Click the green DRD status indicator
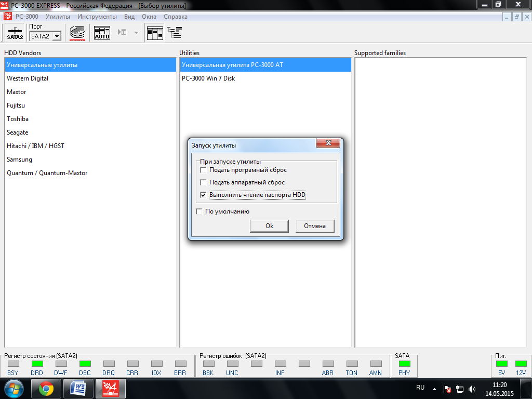 point(37,364)
